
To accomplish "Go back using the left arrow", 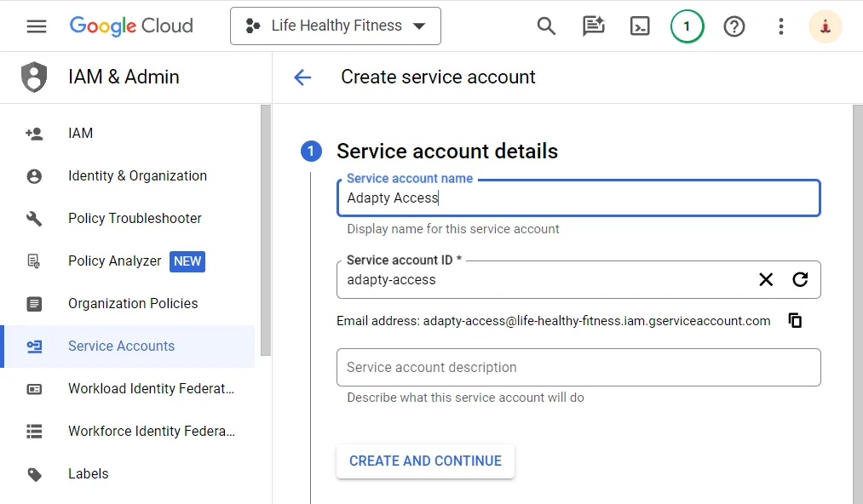I will pyautogui.click(x=302, y=77).
